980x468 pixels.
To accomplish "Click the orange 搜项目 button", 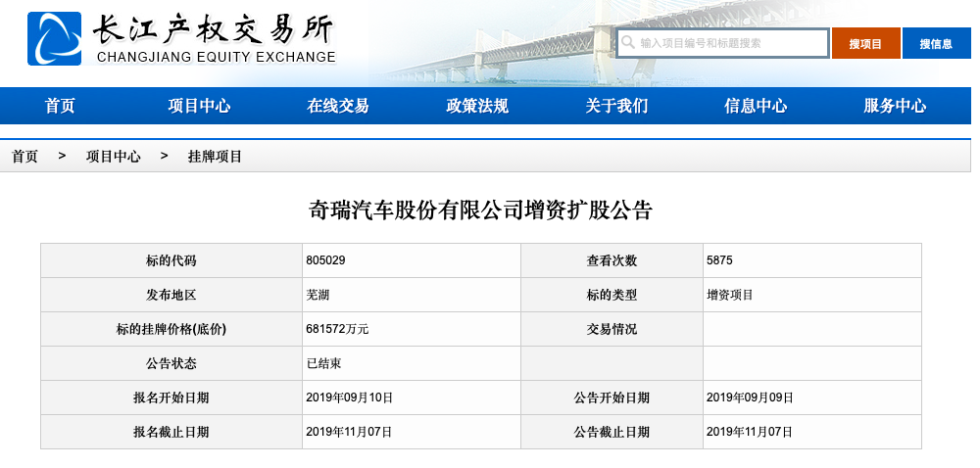I will (x=865, y=43).
